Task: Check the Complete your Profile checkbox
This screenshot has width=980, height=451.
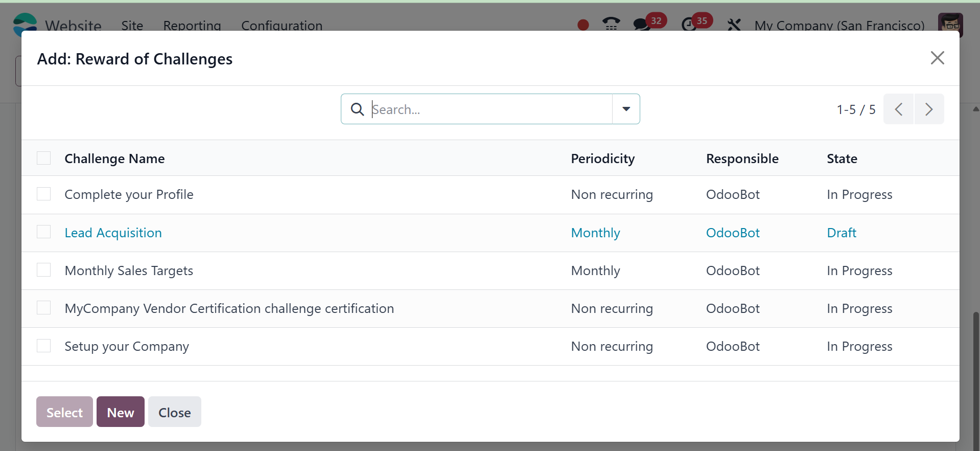Action: click(x=44, y=194)
